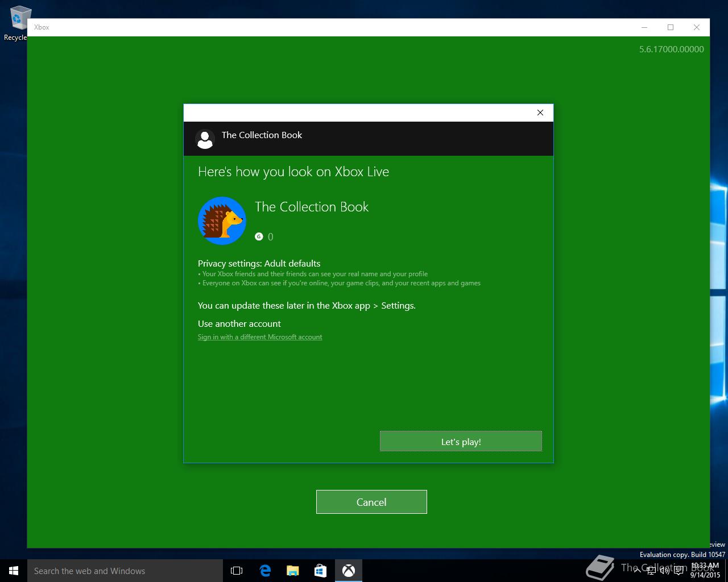The width and height of the screenshot is (728, 582).
Task: Open the Store from the taskbar
Action: coord(320,571)
